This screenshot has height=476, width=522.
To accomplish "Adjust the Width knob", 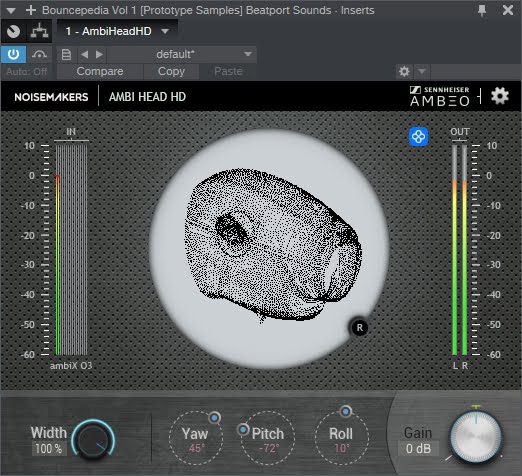I will tap(93, 440).
